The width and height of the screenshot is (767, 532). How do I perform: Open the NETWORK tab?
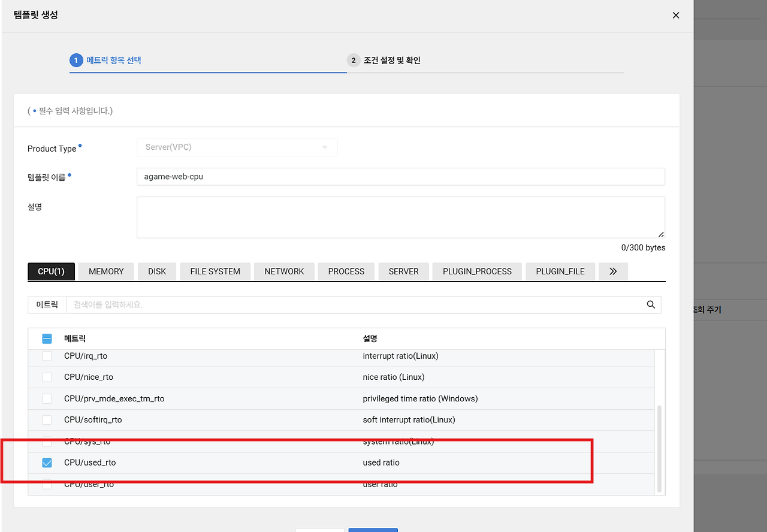click(284, 271)
